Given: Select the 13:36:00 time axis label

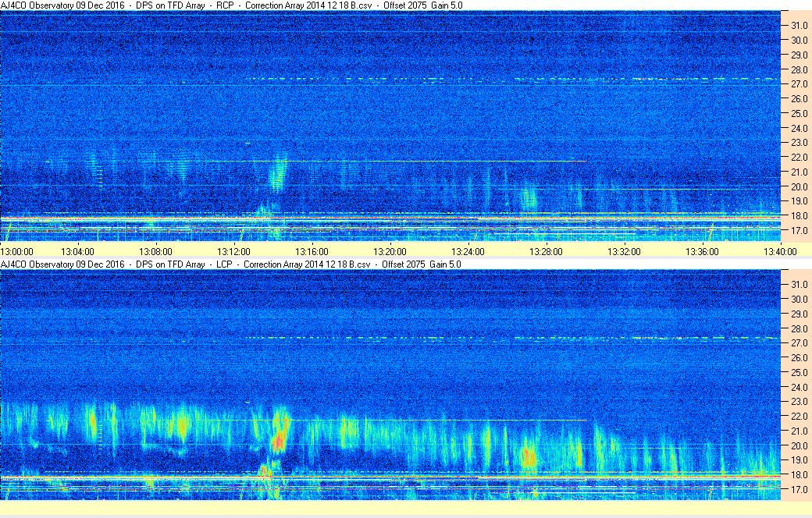Looking at the screenshot, I should (x=702, y=252).
